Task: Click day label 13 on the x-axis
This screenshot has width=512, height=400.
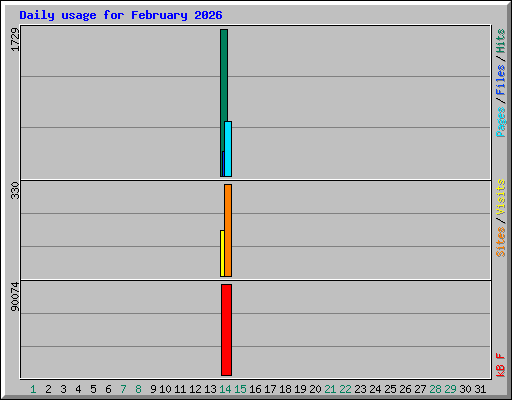Action: 210,389
